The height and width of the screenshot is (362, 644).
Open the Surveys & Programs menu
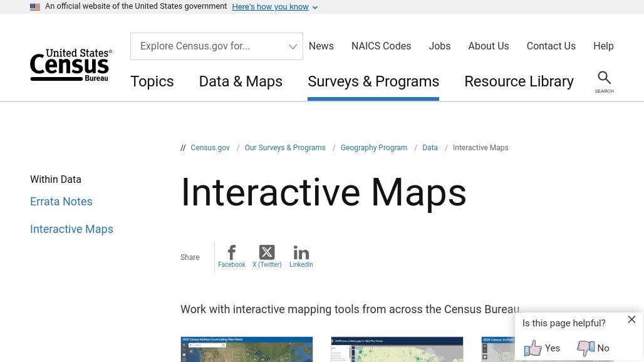(373, 81)
